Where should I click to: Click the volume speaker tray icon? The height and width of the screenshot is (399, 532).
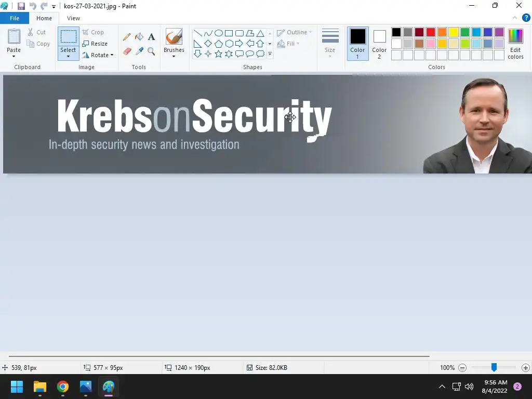(x=469, y=387)
